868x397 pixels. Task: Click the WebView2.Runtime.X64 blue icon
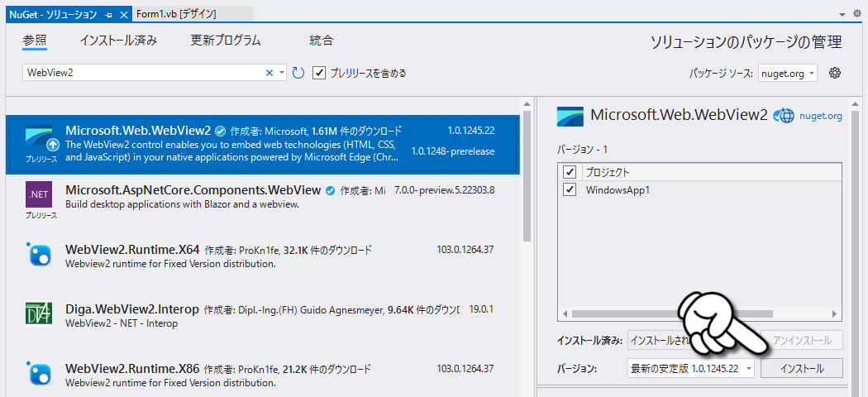[40, 254]
